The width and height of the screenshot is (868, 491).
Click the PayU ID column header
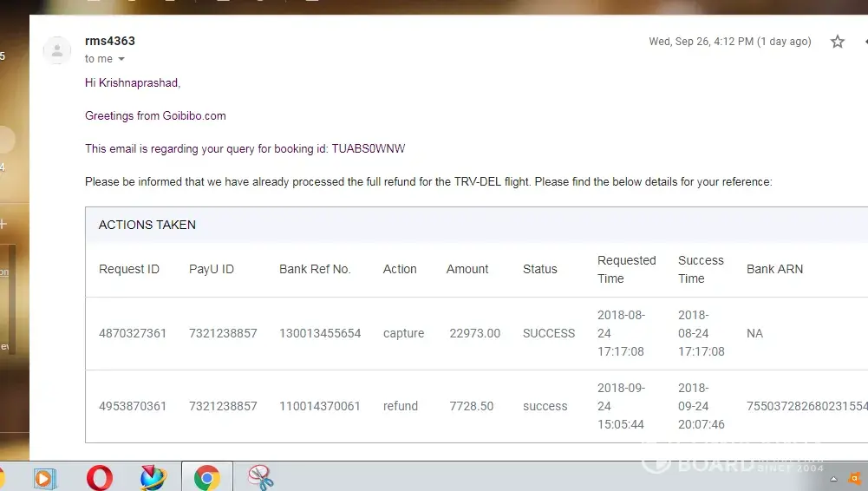(x=212, y=269)
